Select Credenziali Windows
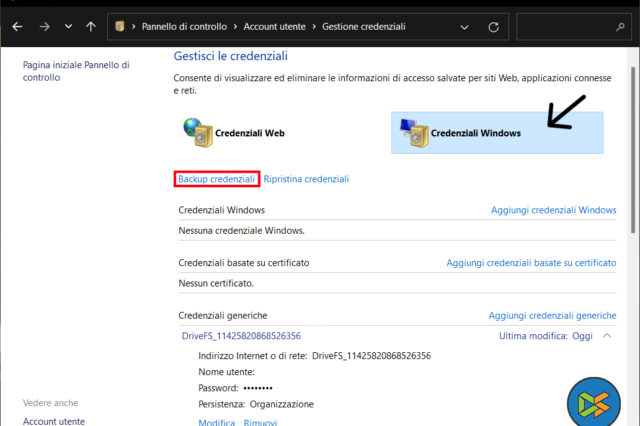 tap(497, 133)
